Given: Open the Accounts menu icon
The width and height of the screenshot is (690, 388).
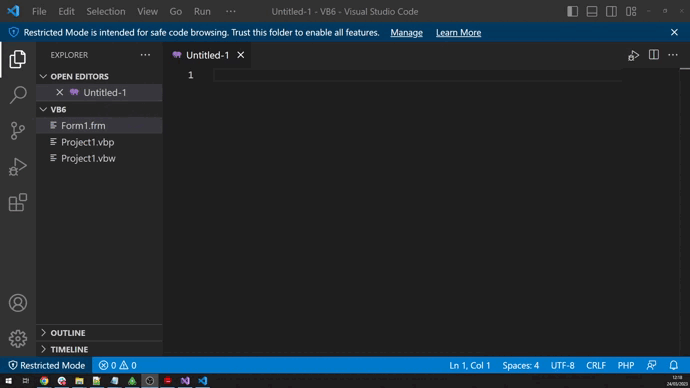Looking at the screenshot, I should coord(18,303).
